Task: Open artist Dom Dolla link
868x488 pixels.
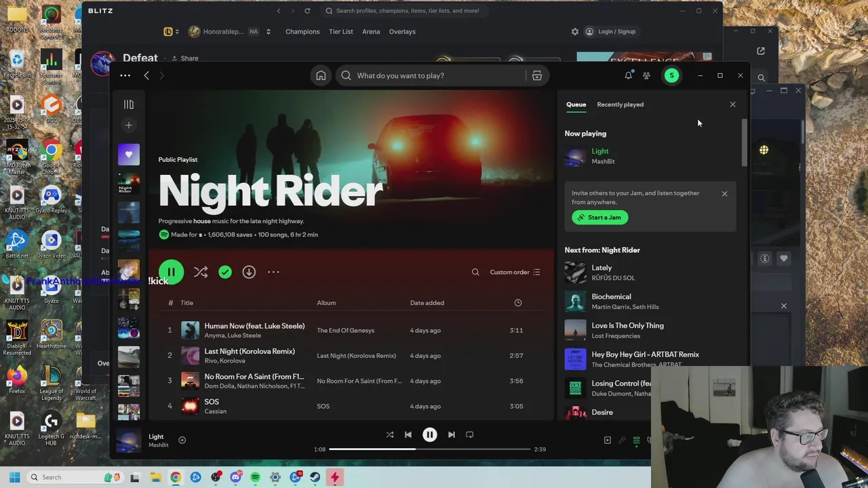Action: click(218, 386)
